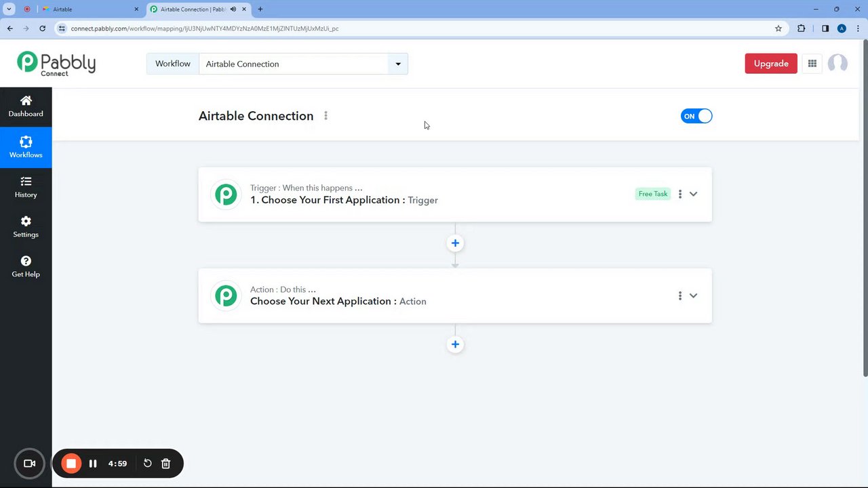Open a new browser tab
The height and width of the screenshot is (488, 868).
[260, 9]
